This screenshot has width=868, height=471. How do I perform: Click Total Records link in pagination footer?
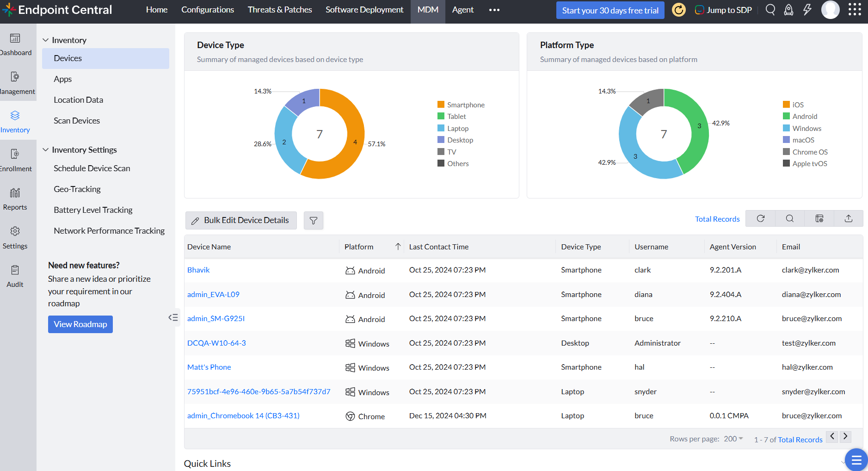tap(800, 440)
